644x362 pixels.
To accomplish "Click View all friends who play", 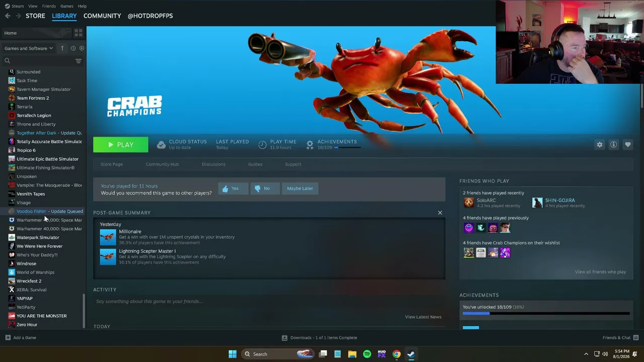I will 600,272.
